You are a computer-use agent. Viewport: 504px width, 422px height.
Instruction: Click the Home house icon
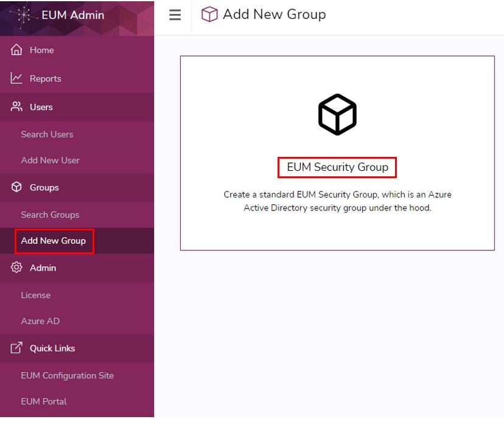point(16,50)
